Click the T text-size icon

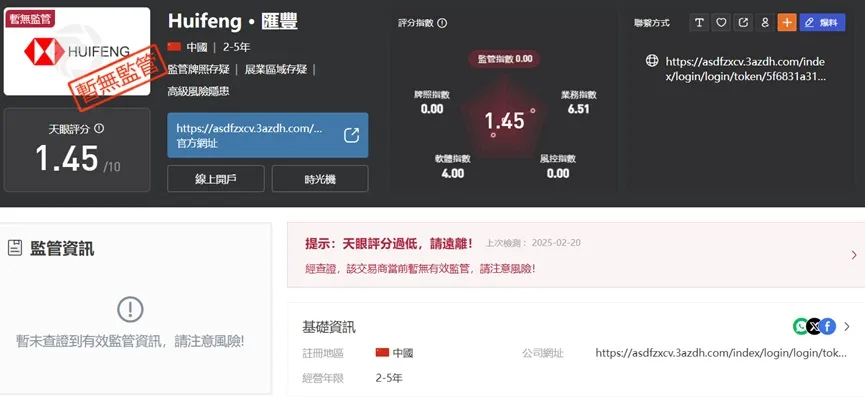coord(700,23)
